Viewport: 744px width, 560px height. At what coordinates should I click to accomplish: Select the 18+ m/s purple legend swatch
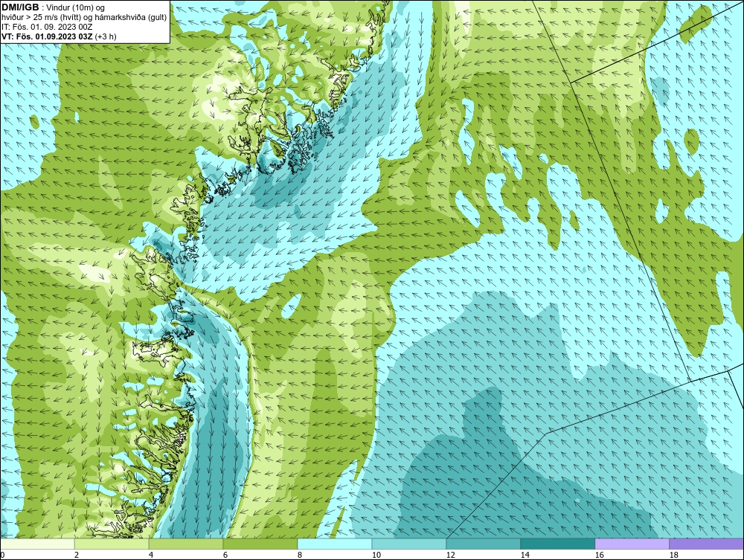tap(706, 544)
